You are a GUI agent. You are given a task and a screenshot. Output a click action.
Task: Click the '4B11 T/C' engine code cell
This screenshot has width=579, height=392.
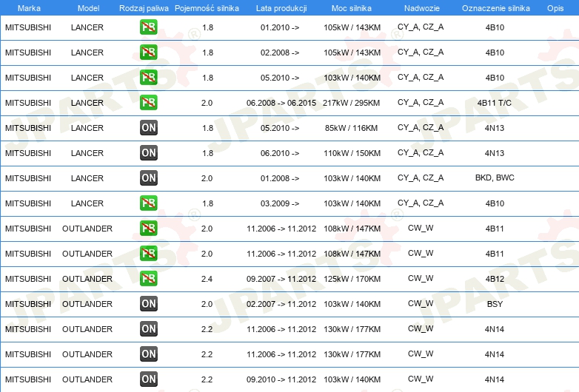(x=495, y=103)
